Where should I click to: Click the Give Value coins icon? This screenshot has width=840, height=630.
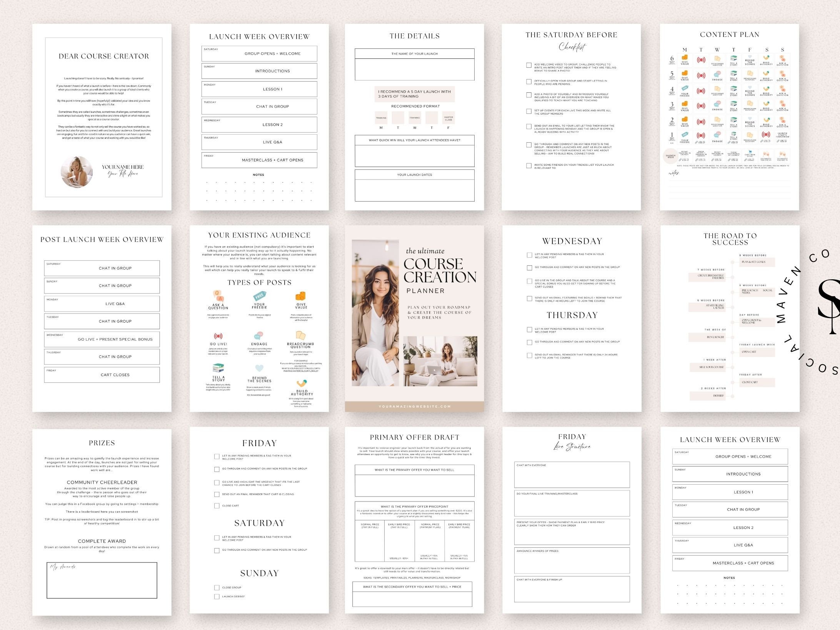301,296
